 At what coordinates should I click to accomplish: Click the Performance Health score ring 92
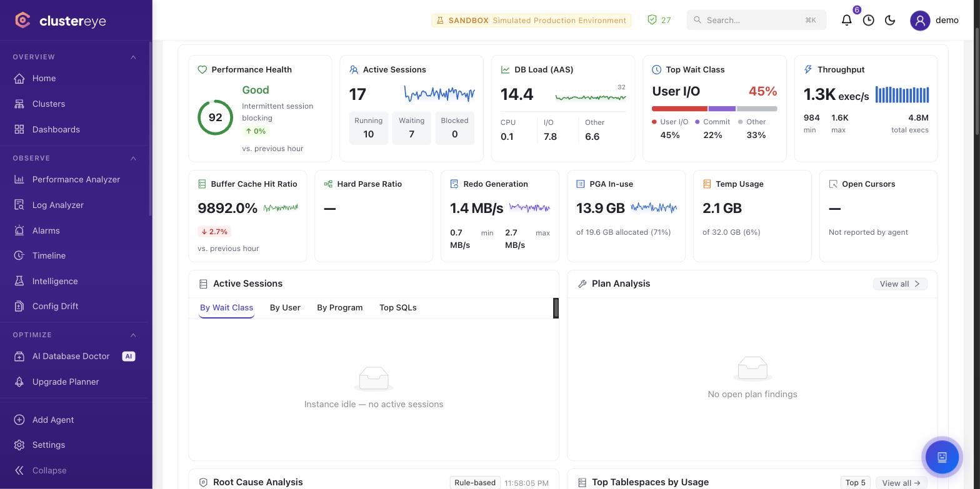(216, 117)
